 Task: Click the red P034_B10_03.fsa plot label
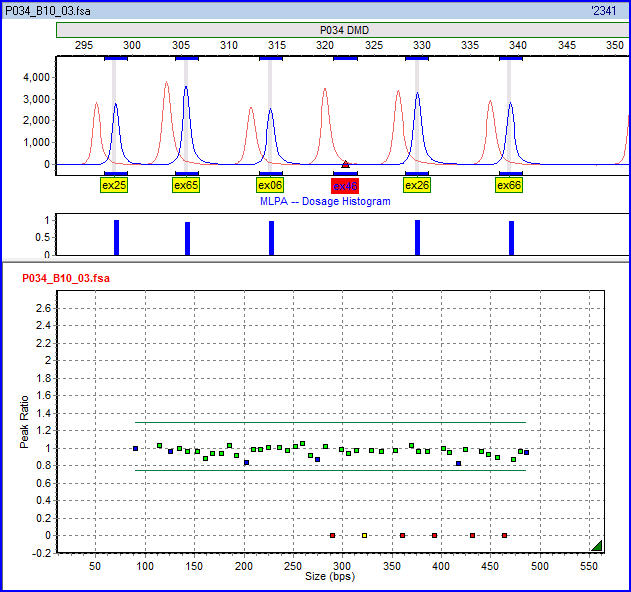[66, 277]
